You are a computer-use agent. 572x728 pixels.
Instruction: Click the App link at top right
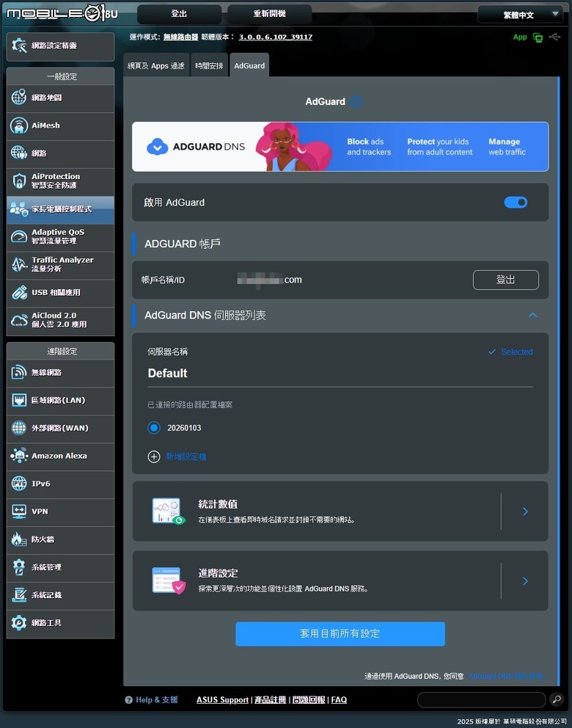coord(520,37)
